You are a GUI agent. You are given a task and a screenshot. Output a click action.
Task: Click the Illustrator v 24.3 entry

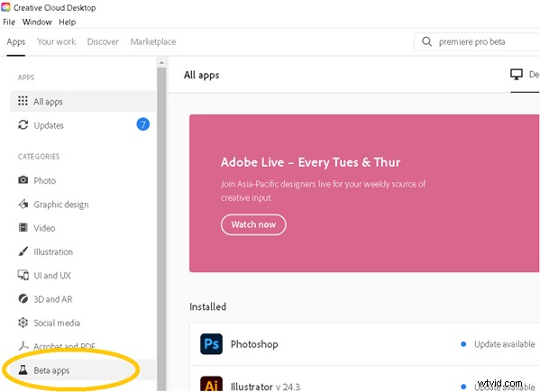pos(265,387)
